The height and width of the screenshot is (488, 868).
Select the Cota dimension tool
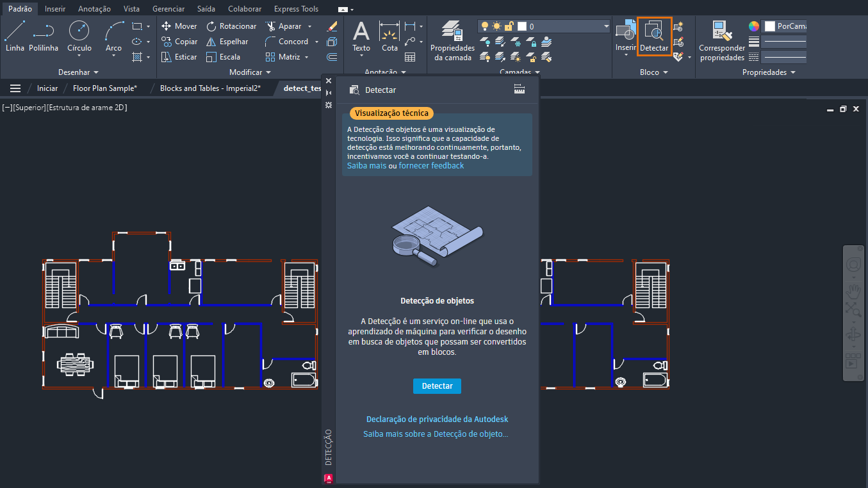389,37
